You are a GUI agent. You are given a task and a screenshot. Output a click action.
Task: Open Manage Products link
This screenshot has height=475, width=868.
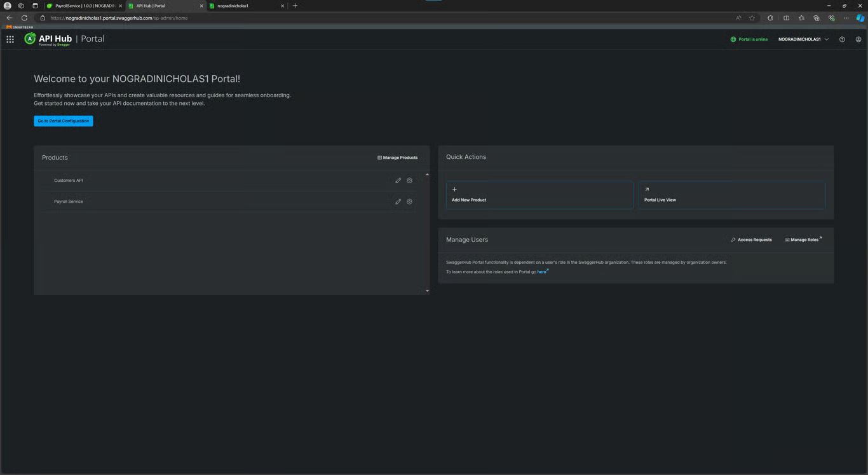398,158
